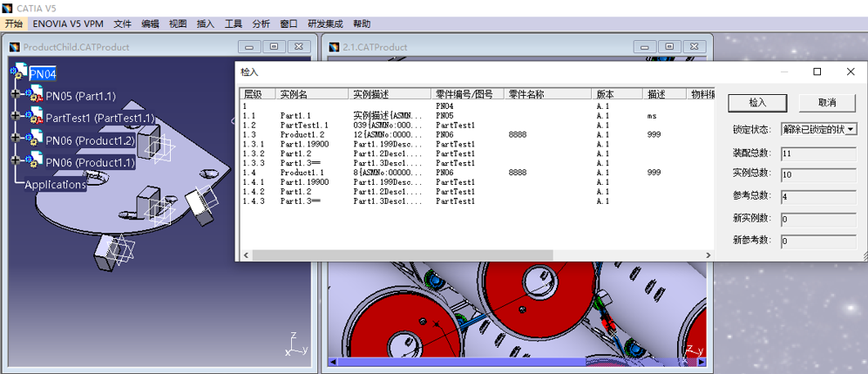The width and height of the screenshot is (868, 374).
Task: Minimize the 2.1.CATProduct child window
Action: pos(645,46)
